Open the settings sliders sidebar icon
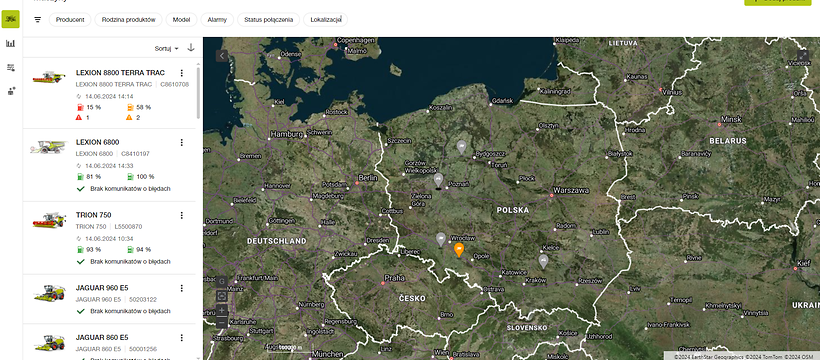 point(10,68)
